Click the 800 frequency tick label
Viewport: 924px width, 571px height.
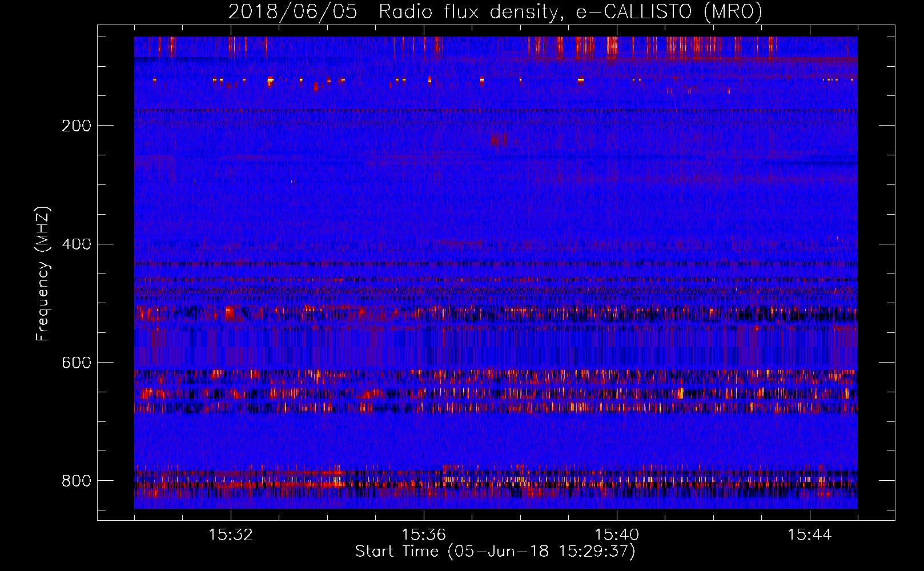coord(77,481)
